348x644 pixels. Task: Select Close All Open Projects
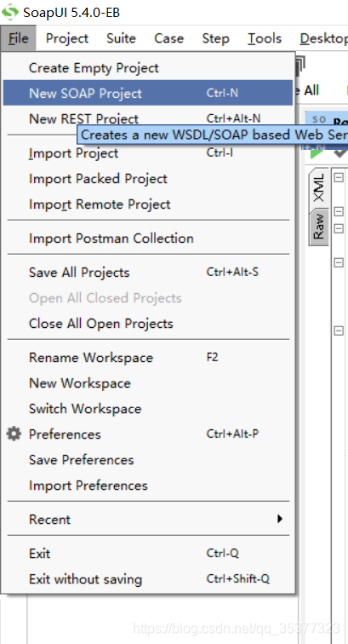148,323
